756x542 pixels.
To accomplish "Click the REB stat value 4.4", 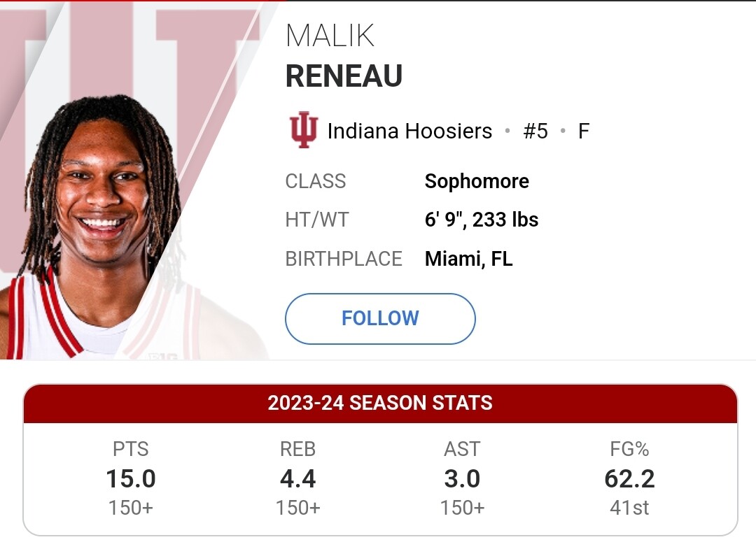I will pos(298,479).
